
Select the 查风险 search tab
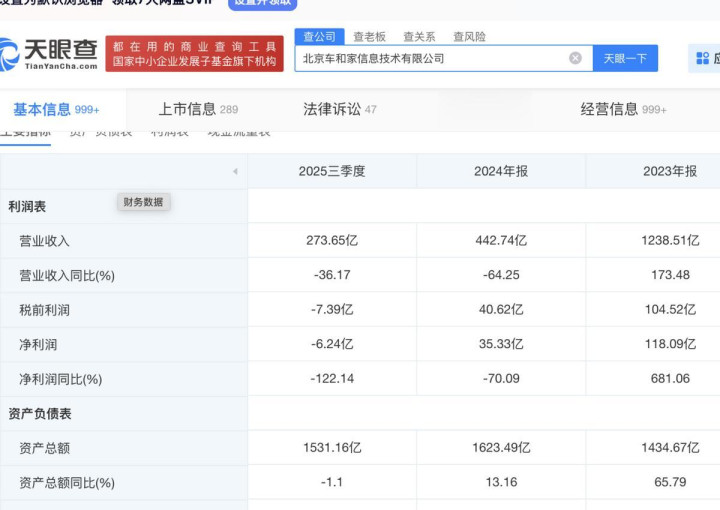[x=469, y=37]
